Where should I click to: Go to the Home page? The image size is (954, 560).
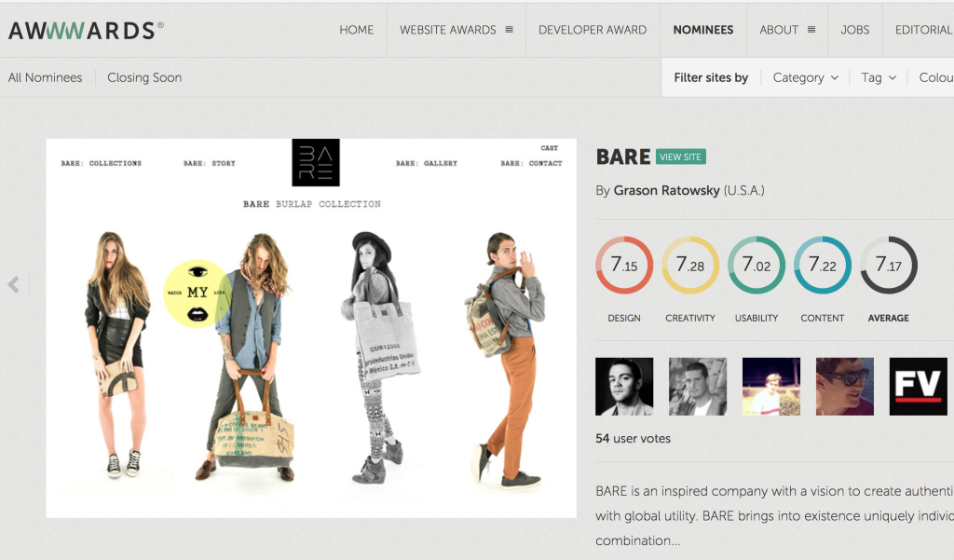pos(357,29)
